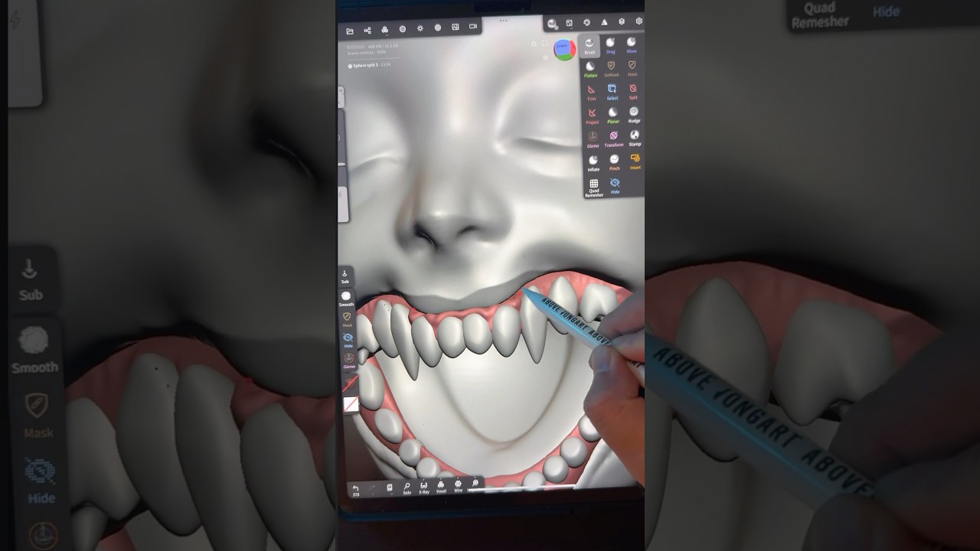
Task: Open the Voxel remesh shortcut
Action: click(x=441, y=486)
